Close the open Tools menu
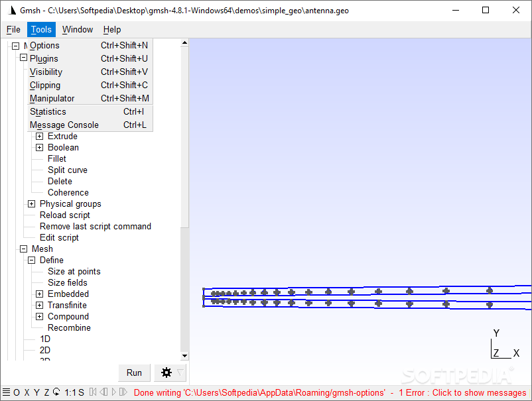 pyautogui.click(x=41, y=29)
